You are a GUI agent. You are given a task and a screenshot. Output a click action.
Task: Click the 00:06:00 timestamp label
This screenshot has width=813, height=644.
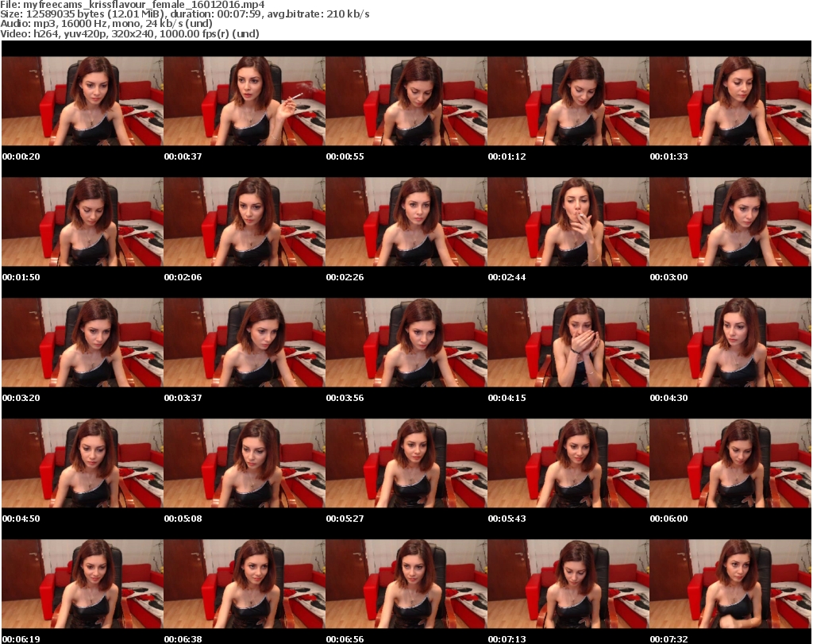pos(669,519)
